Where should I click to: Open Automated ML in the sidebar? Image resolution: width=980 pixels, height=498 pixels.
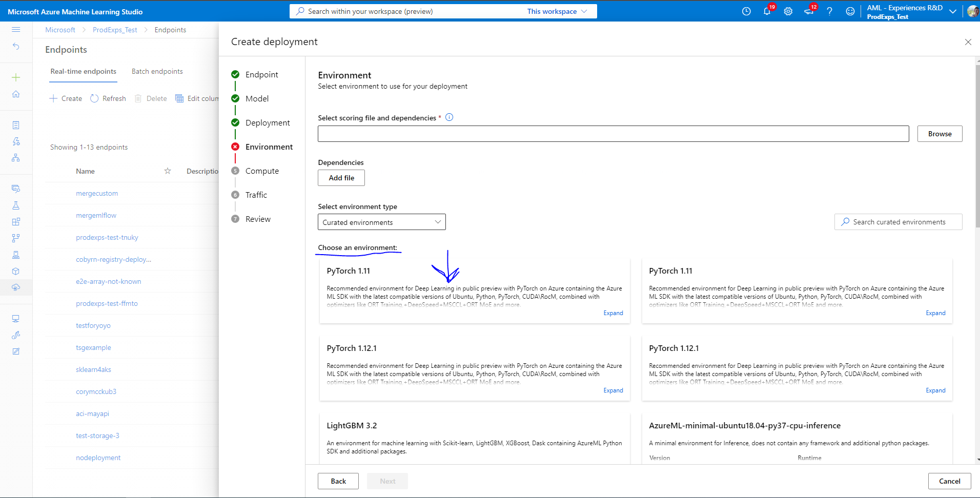tap(16, 141)
